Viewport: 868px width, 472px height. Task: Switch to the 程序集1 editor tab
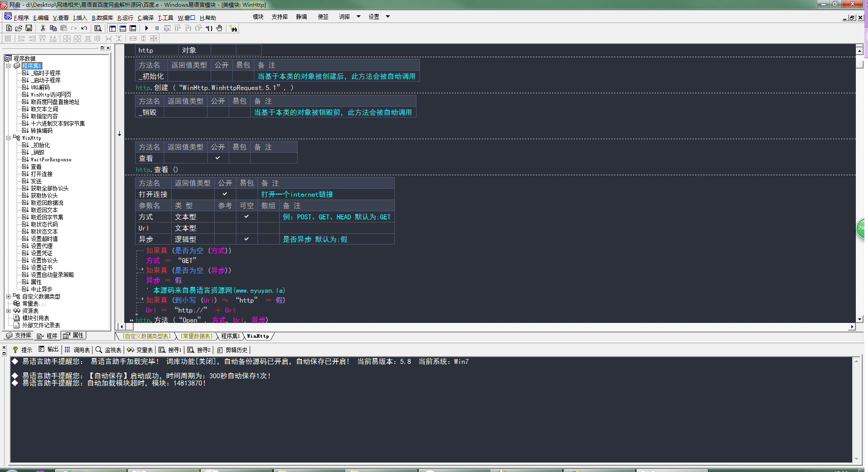click(x=231, y=336)
